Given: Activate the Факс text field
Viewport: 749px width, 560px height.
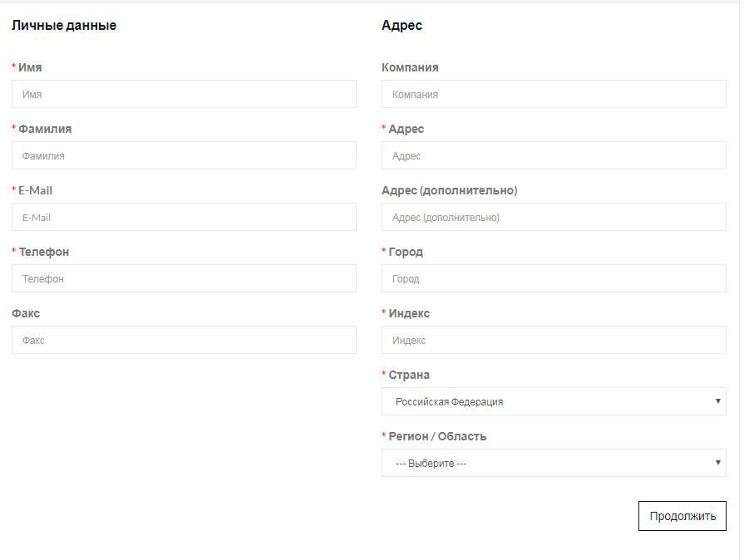Looking at the screenshot, I should 184,340.
